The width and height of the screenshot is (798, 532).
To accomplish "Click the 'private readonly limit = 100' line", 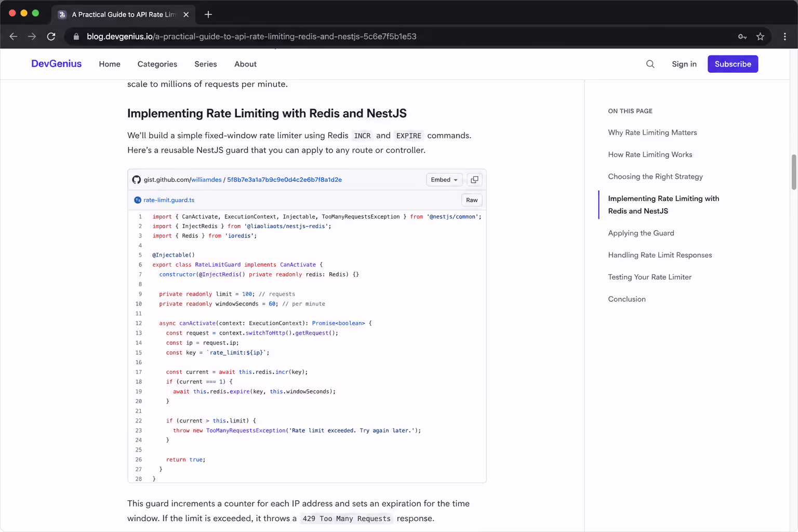I will (227, 294).
